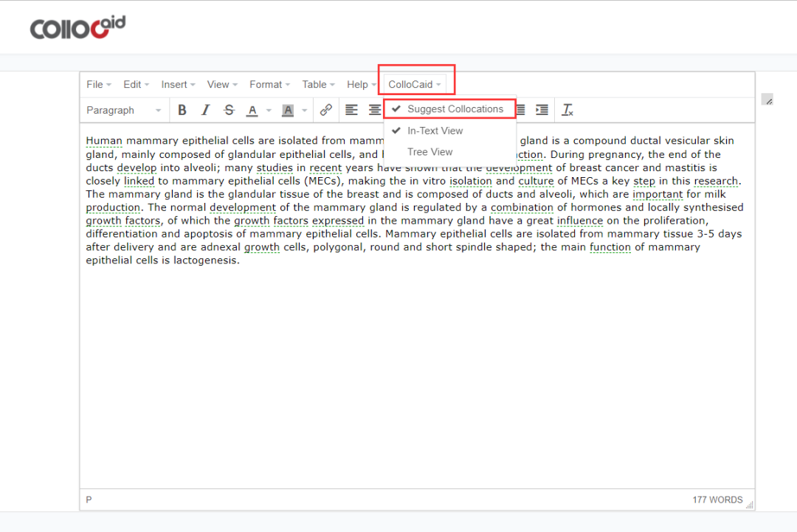This screenshot has height=532, width=797.
Task: Click the underlined word "studies"
Action: pyautogui.click(x=275, y=168)
